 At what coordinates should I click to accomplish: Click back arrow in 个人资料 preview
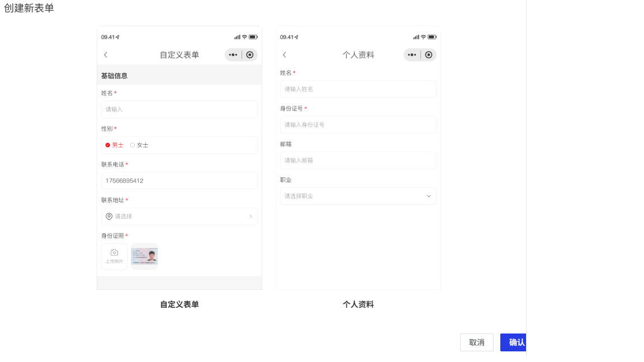pyautogui.click(x=285, y=55)
